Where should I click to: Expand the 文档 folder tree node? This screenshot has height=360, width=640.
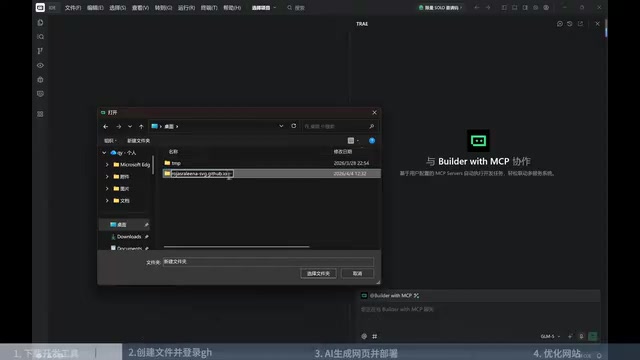[x=107, y=200]
